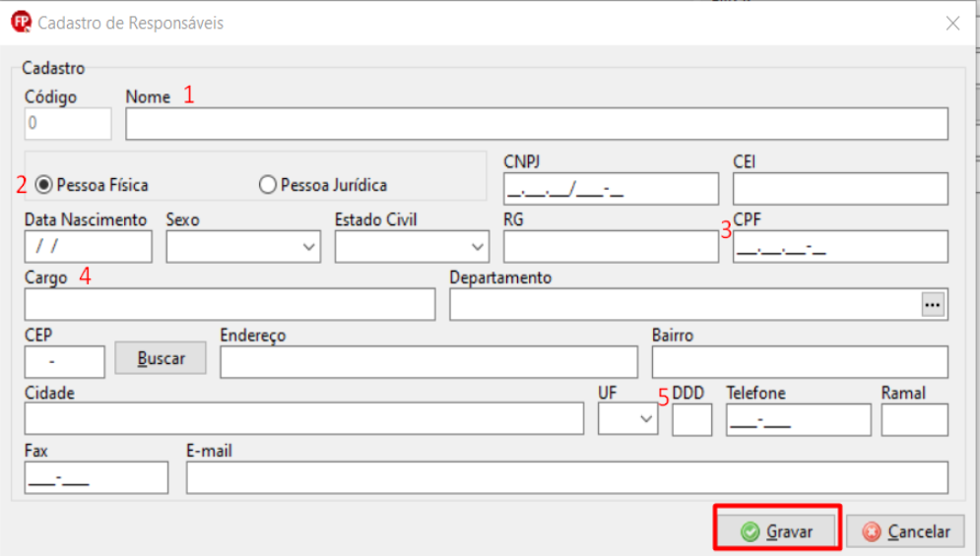
Task: Select the Data Nascimento date field
Action: pos(88,247)
